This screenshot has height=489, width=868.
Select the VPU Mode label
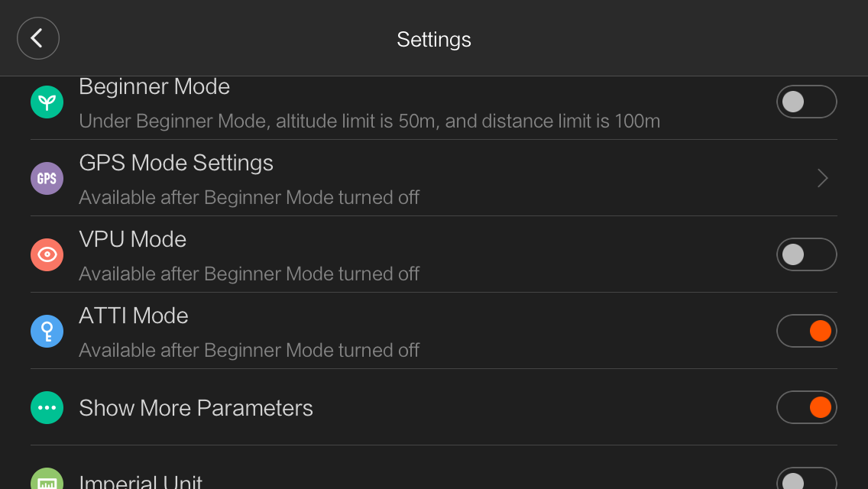tap(133, 239)
